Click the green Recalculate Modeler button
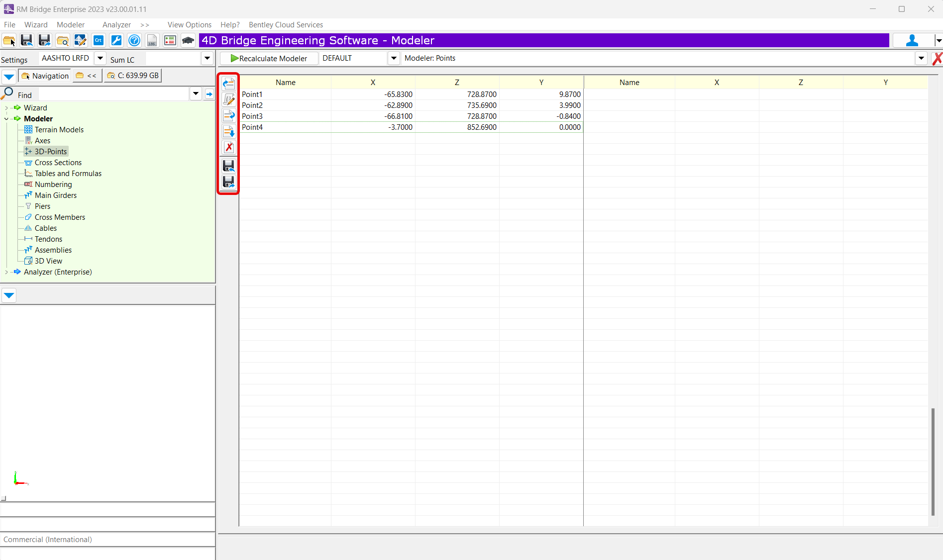This screenshot has width=943, height=560. pyautogui.click(x=269, y=58)
